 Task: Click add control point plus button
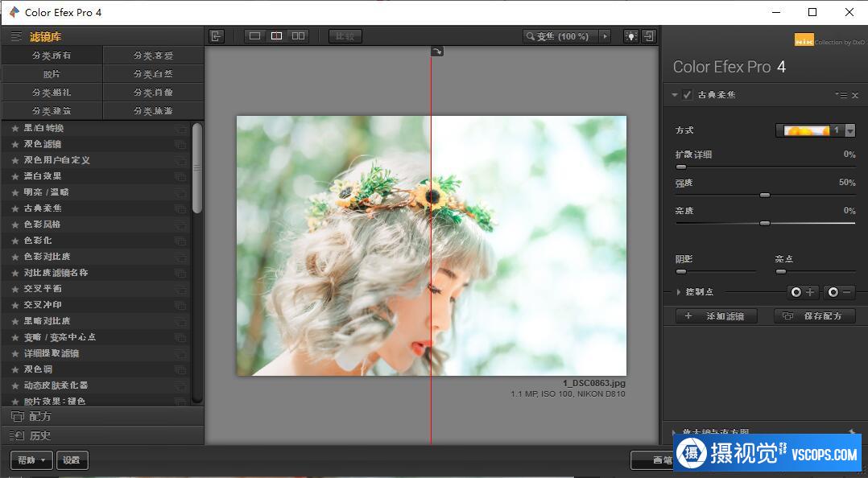click(803, 292)
